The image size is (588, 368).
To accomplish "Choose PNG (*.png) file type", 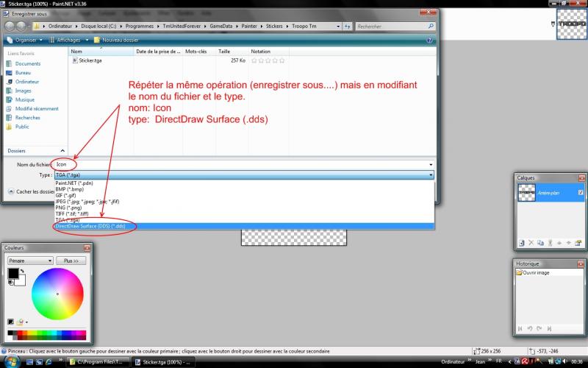I will coord(244,208).
